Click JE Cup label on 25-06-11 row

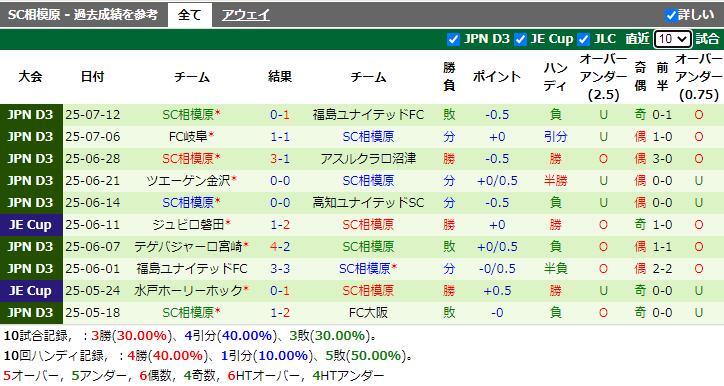(30, 225)
